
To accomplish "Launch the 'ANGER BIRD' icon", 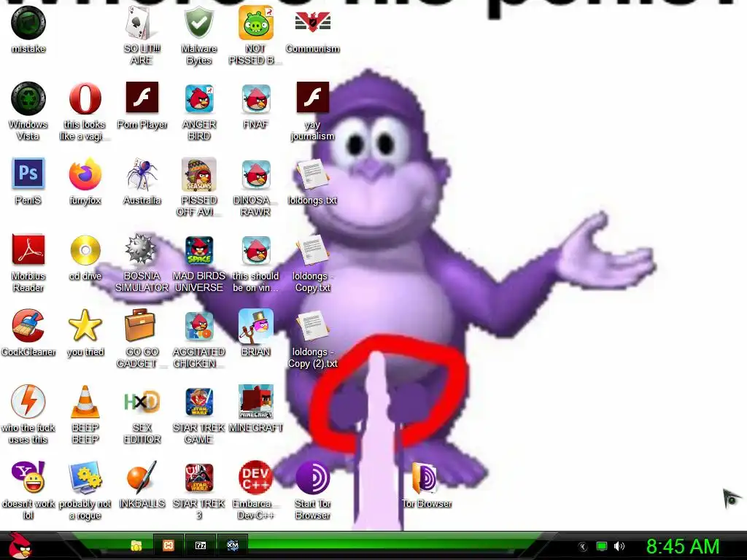I will tap(198, 98).
